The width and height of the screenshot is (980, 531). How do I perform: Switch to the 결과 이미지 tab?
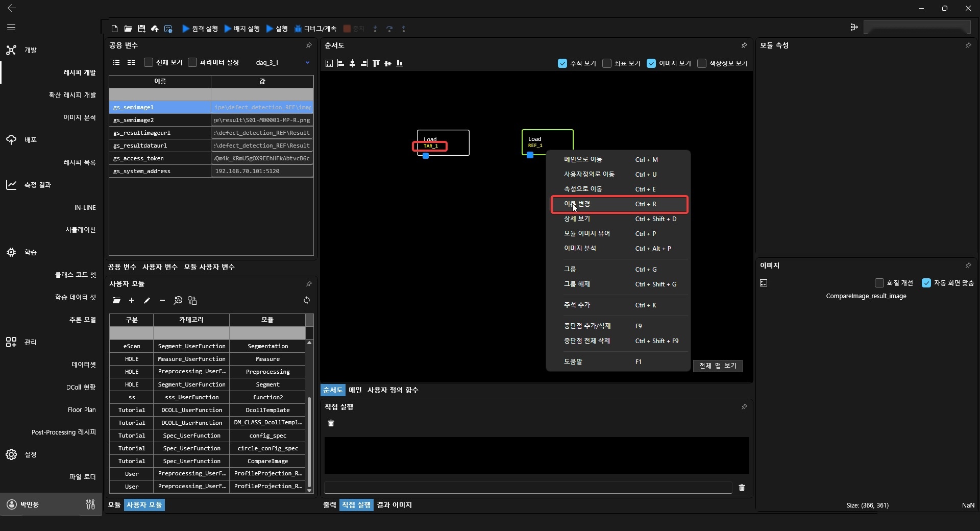(x=394, y=504)
